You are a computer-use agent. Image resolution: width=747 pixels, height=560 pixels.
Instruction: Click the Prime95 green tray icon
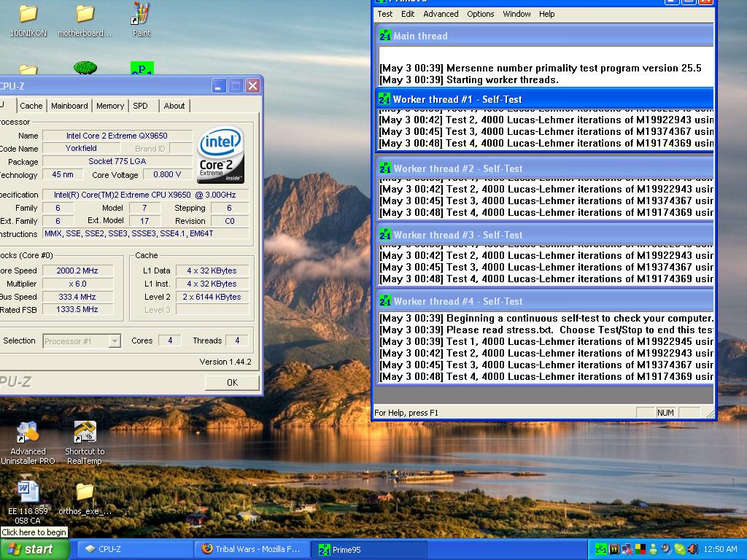click(x=601, y=550)
